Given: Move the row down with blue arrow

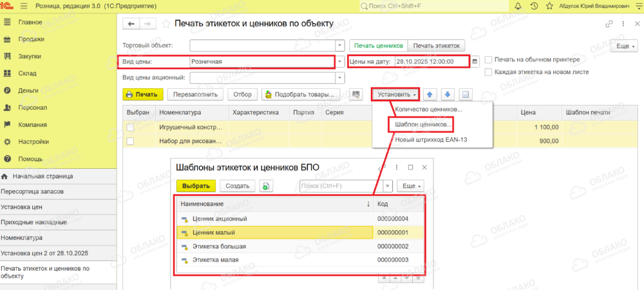Looking at the screenshot, I should pyautogui.click(x=448, y=95).
